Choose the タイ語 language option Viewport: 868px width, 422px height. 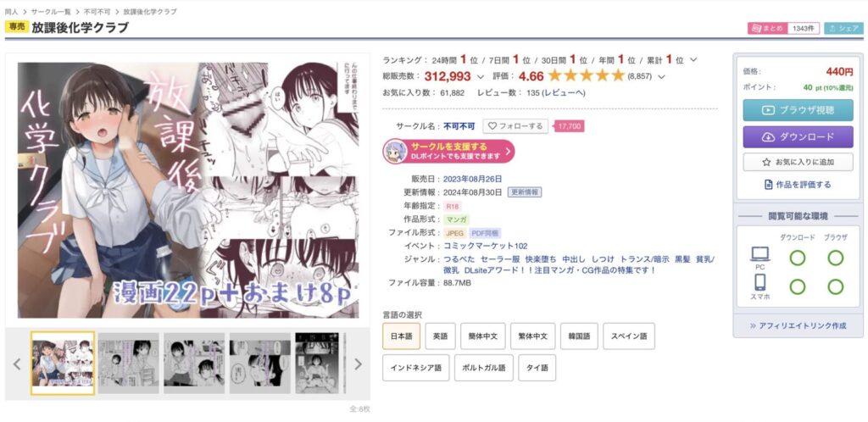[537, 368]
